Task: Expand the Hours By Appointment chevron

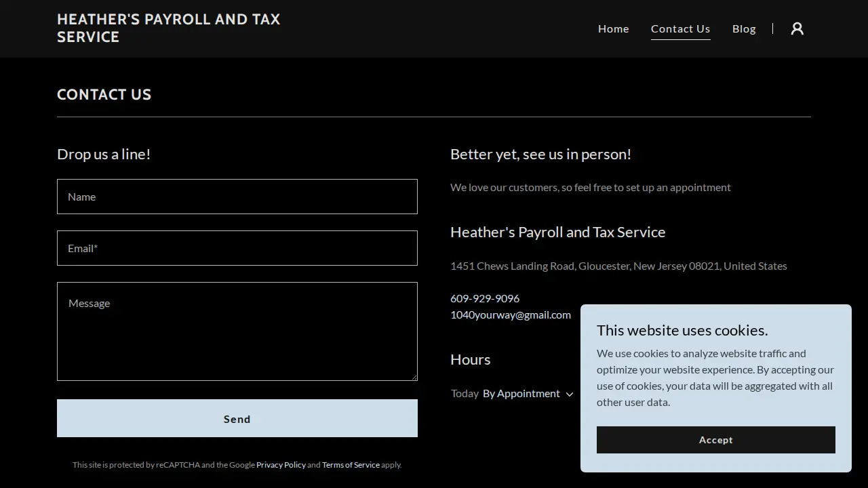Action: [x=570, y=394]
